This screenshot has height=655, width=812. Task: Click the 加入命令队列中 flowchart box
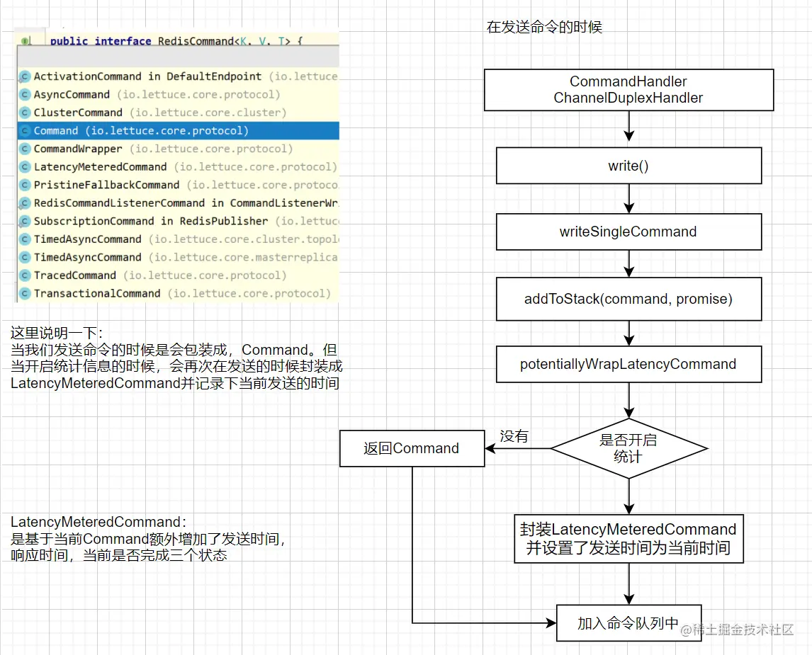628,622
